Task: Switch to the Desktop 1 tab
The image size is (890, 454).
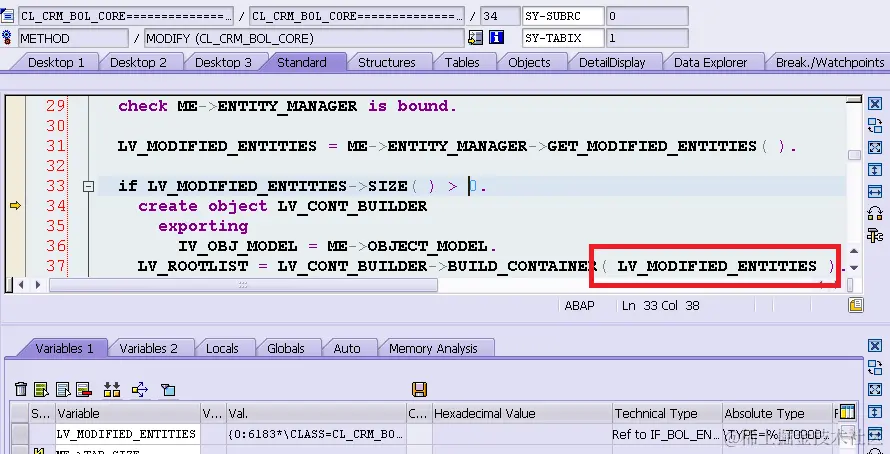Action: [56, 62]
